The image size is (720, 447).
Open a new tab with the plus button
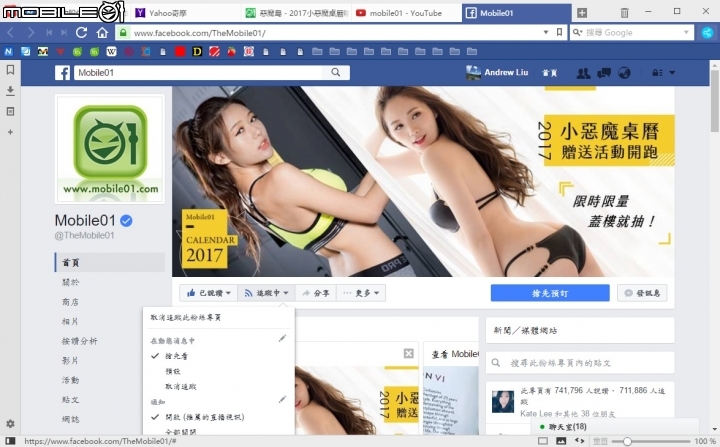click(x=582, y=13)
